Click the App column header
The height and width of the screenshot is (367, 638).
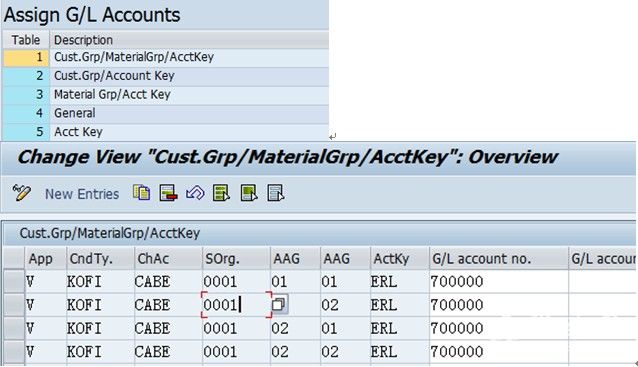point(45,258)
